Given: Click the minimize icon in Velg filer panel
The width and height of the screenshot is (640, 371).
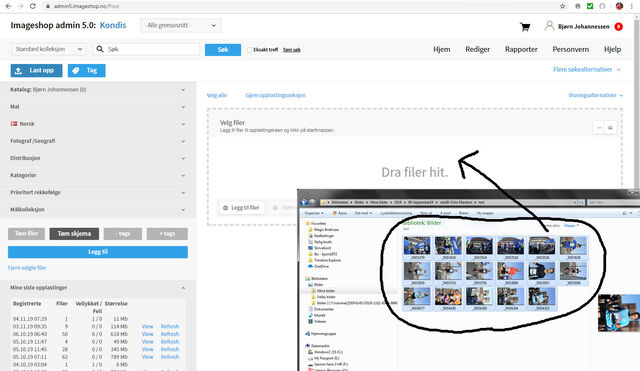Looking at the screenshot, I should tap(599, 128).
